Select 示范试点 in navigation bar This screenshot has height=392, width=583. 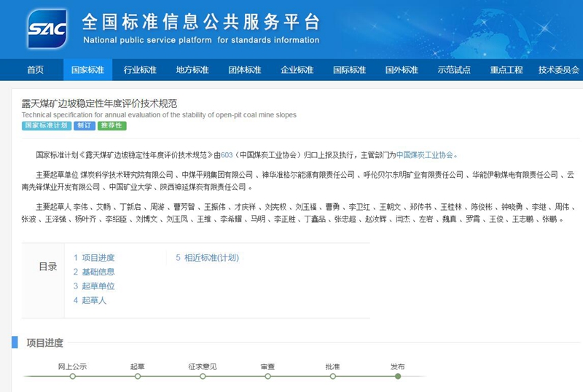454,70
